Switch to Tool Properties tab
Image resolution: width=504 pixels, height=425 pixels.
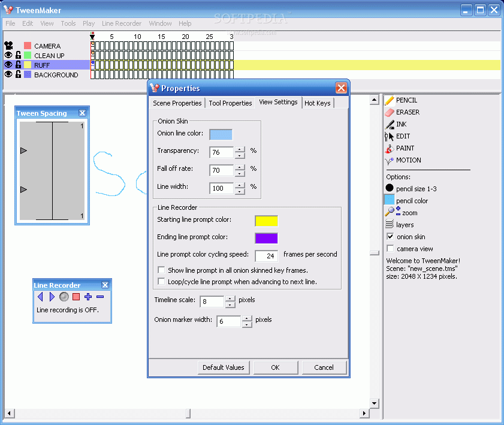pyautogui.click(x=231, y=103)
